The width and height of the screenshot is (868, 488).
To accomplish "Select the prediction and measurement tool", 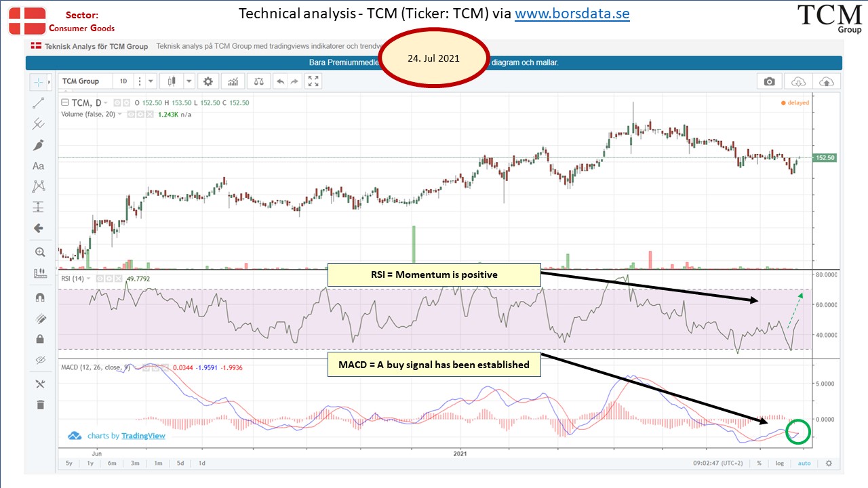I will 39,207.
